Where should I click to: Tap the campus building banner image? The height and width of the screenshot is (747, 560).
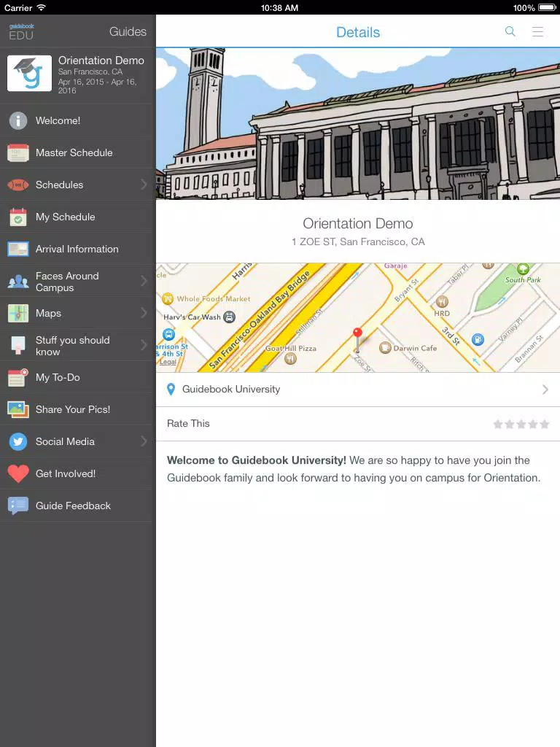tap(357, 123)
